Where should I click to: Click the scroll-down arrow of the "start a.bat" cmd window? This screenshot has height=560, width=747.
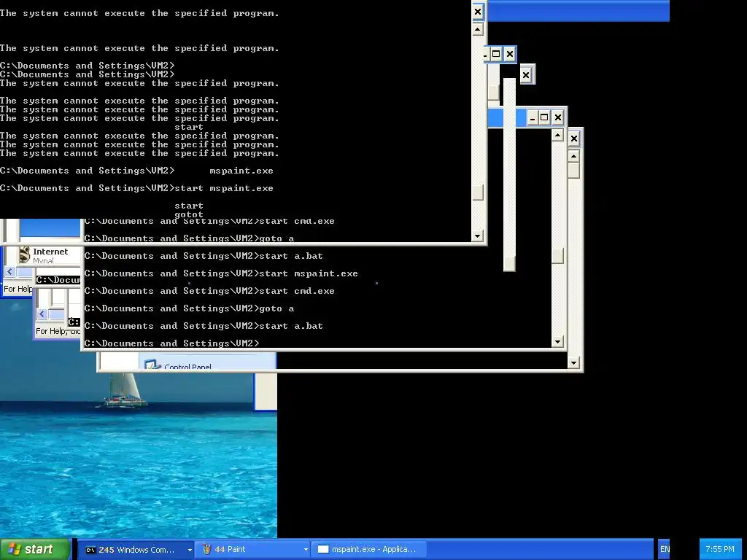tap(558, 342)
